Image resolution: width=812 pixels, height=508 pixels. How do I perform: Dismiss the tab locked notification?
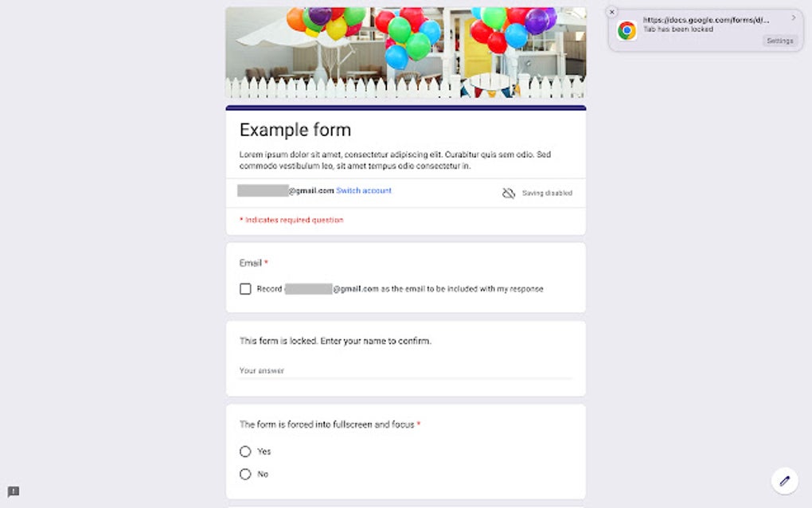(612, 12)
